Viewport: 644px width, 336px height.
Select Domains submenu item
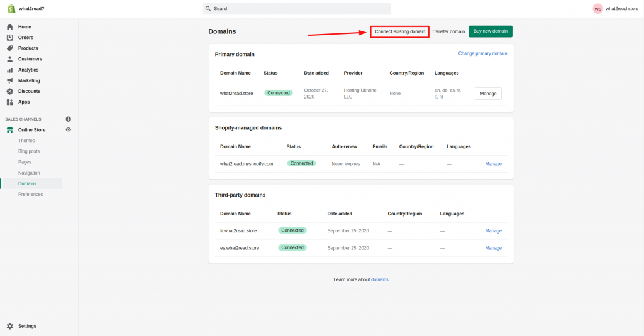coord(27,183)
